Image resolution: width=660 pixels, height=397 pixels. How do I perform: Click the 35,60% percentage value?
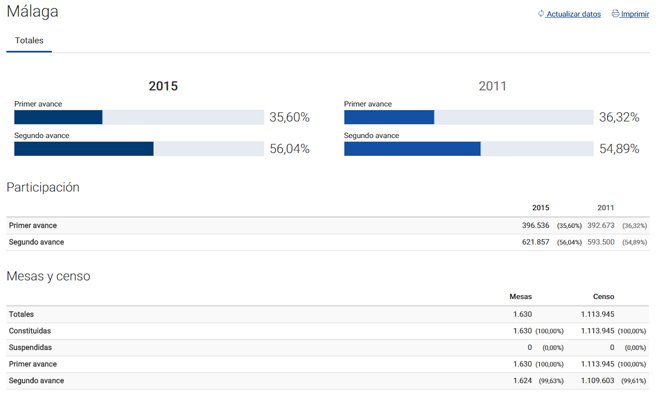290,117
